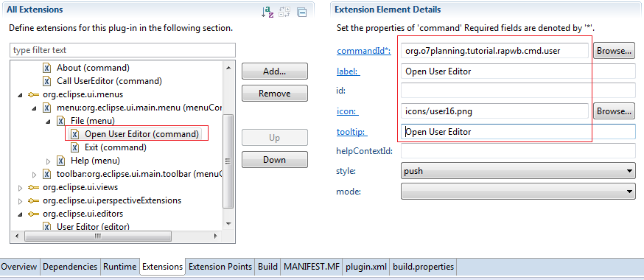Click the type filter text field

coord(122,50)
